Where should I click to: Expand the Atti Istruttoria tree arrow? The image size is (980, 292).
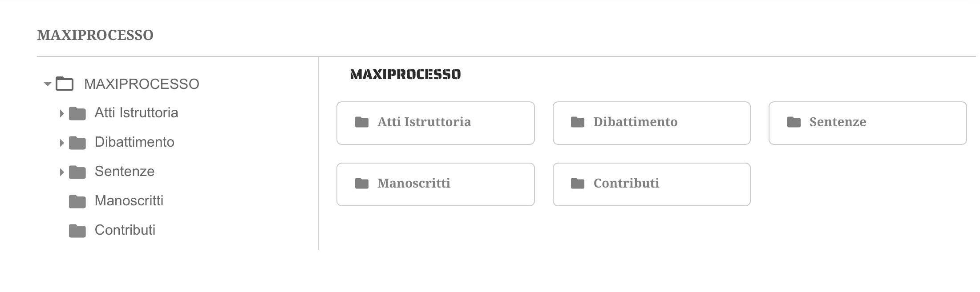[x=61, y=113]
